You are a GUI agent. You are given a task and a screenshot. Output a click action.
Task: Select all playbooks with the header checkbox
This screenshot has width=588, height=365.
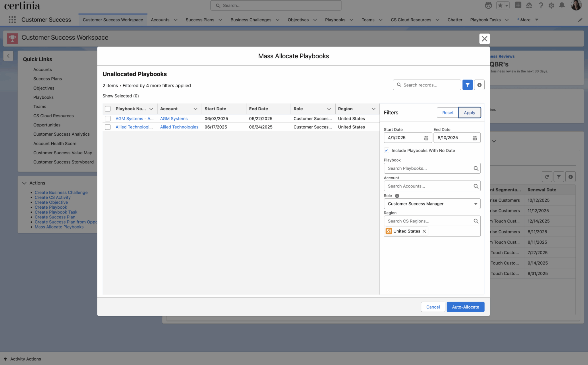tap(108, 109)
